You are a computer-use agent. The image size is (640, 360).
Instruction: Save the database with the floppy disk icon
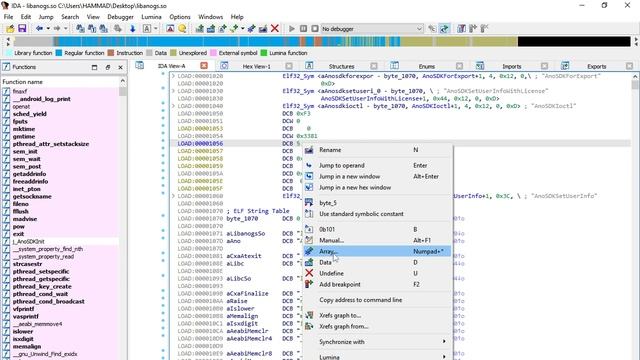[x=22, y=29]
